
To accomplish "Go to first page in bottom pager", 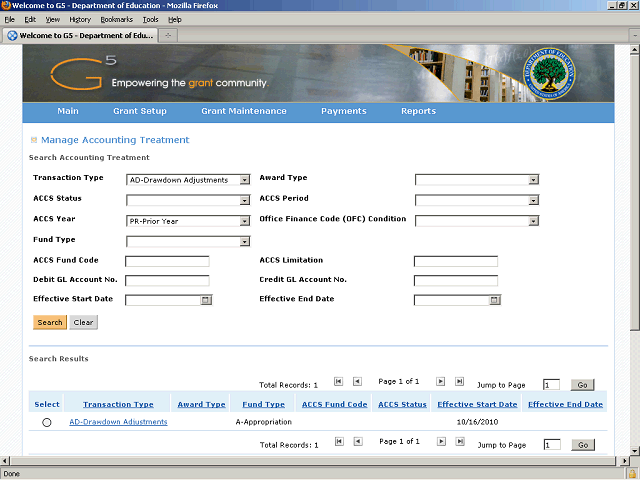I will tap(339, 441).
